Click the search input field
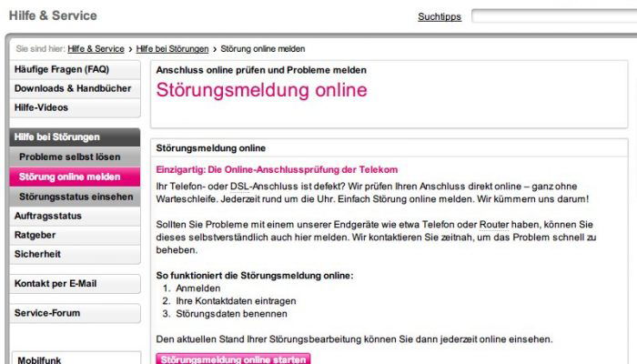 [554, 15]
